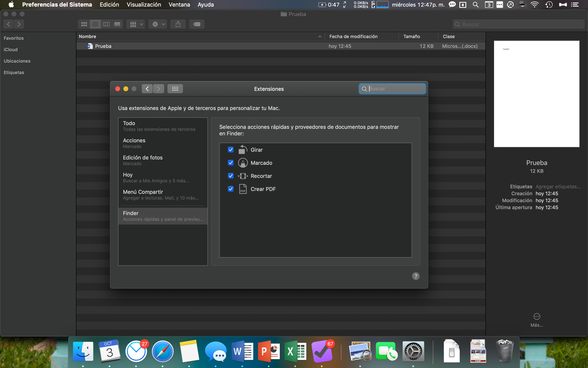Image resolution: width=588 pixels, height=368 pixels.
Task: Expand the Finder action gear dropdown
Action: (x=158, y=24)
